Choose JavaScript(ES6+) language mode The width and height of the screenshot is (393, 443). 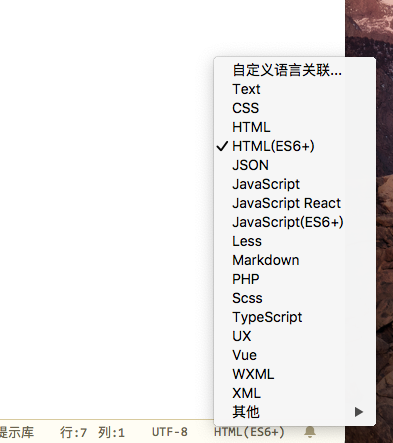click(x=295, y=222)
